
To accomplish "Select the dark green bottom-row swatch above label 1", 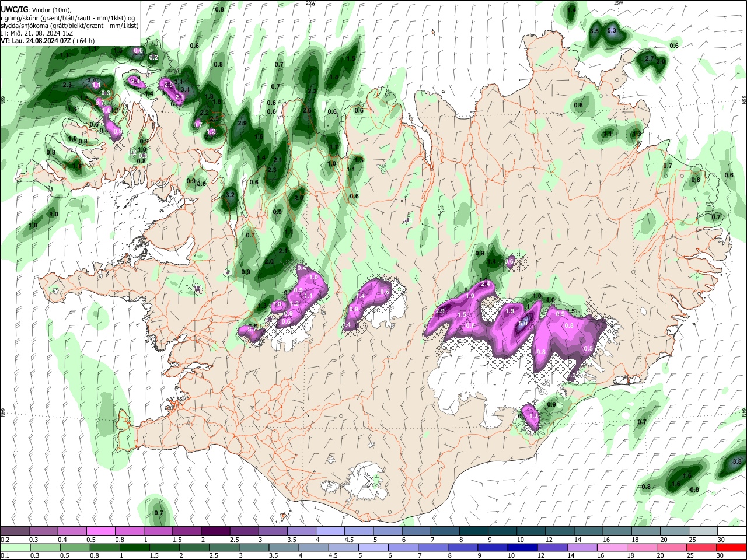I will 135,548.
